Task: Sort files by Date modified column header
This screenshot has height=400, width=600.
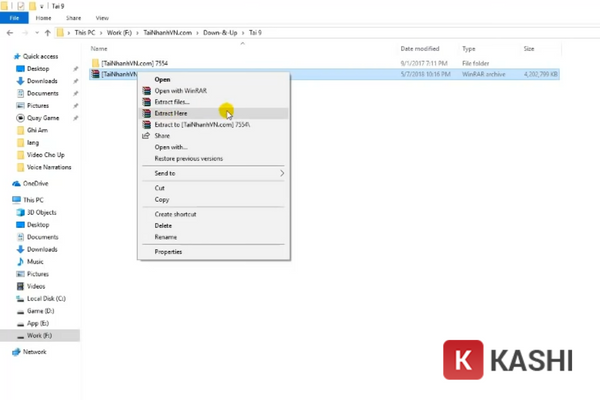Action: coord(420,48)
